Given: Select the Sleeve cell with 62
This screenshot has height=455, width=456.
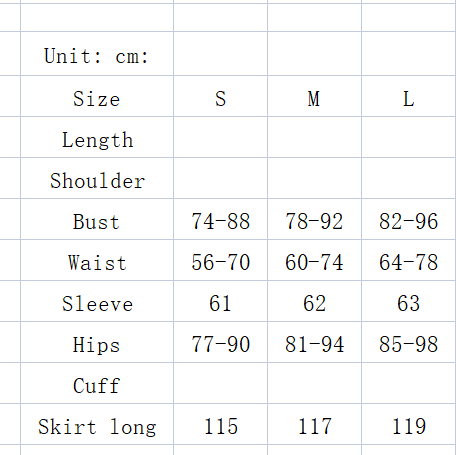Looking at the screenshot, I should point(314,301).
